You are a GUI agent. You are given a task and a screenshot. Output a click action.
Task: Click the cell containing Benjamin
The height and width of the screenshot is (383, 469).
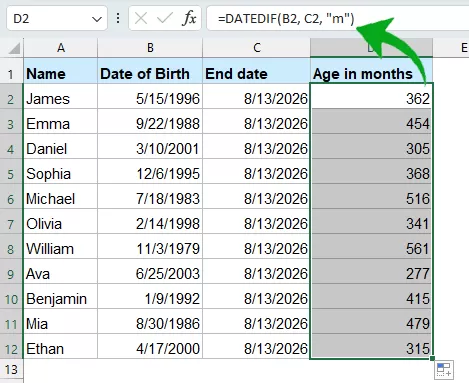click(x=60, y=296)
